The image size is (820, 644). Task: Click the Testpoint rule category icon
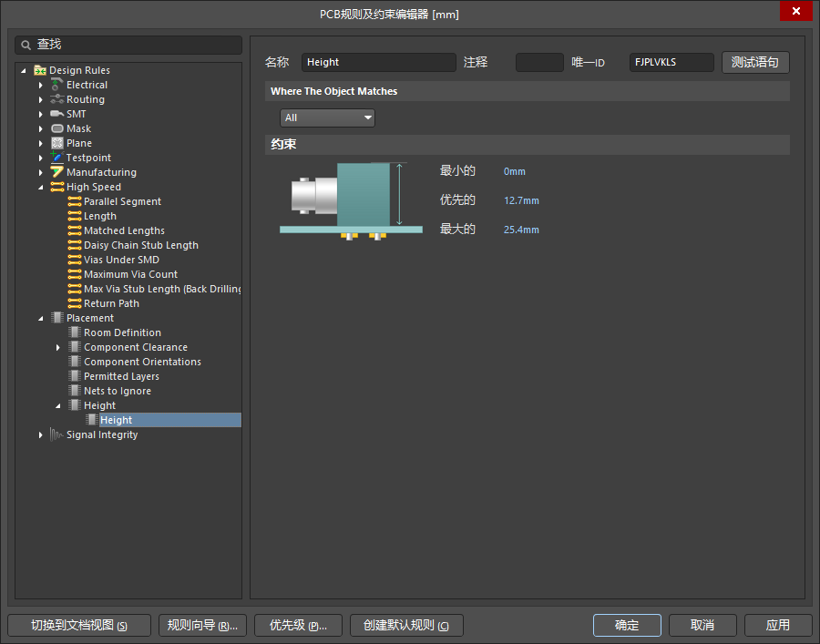[56, 158]
